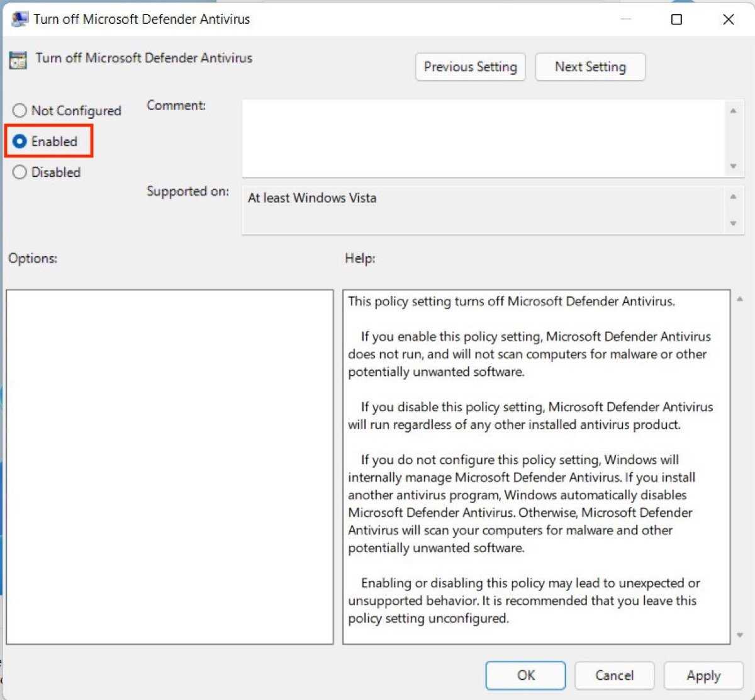Click the Supported on scroll down arrow
This screenshot has width=755, height=700.
pyautogui.click(x=733, y=223)
